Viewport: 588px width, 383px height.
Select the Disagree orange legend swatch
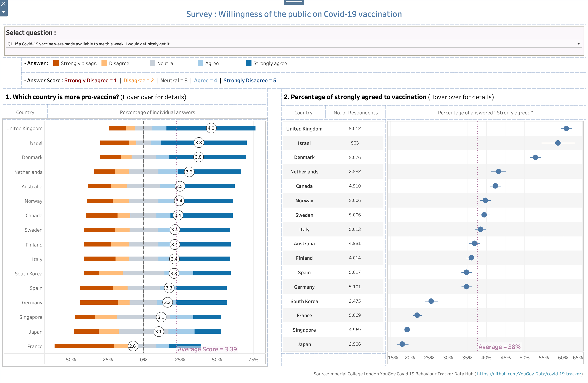[x=104, y=63]
